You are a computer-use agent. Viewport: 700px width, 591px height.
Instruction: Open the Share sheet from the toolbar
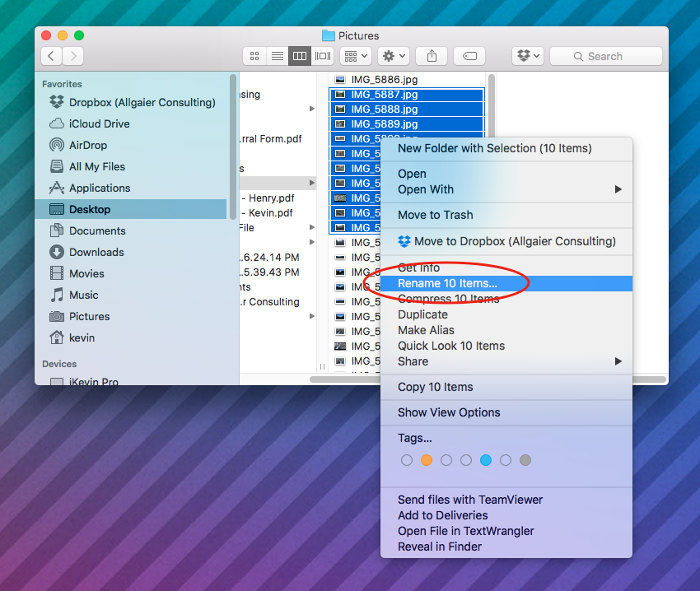point(432,56)
